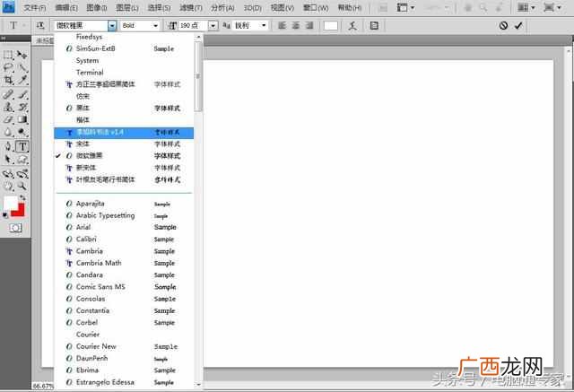
Task: Click the foreground color swatch
Action: click(10, 203)
